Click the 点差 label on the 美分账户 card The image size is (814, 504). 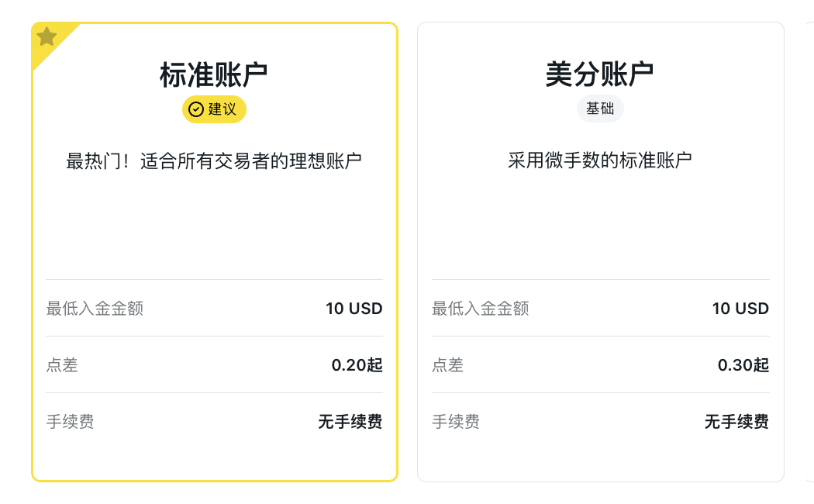point(447,365)
